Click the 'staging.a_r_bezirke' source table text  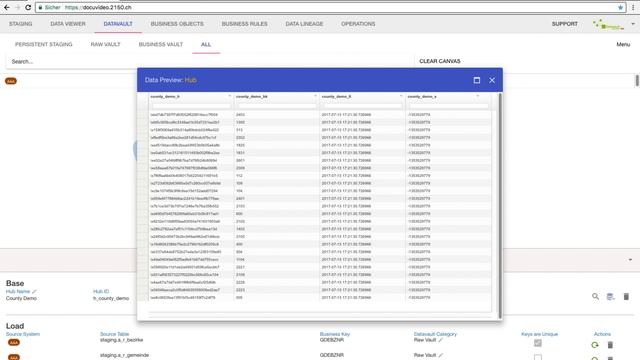pyautogui.click(x=122, y=340)
